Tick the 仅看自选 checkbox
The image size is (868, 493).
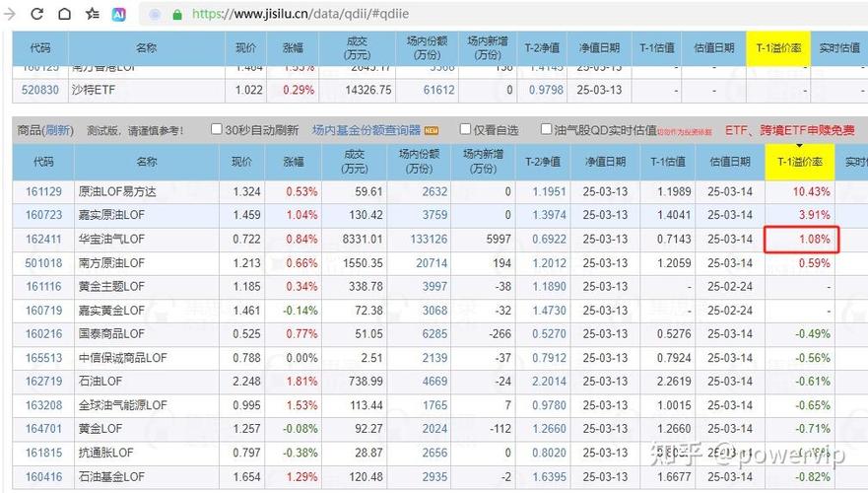coord(466,129)
